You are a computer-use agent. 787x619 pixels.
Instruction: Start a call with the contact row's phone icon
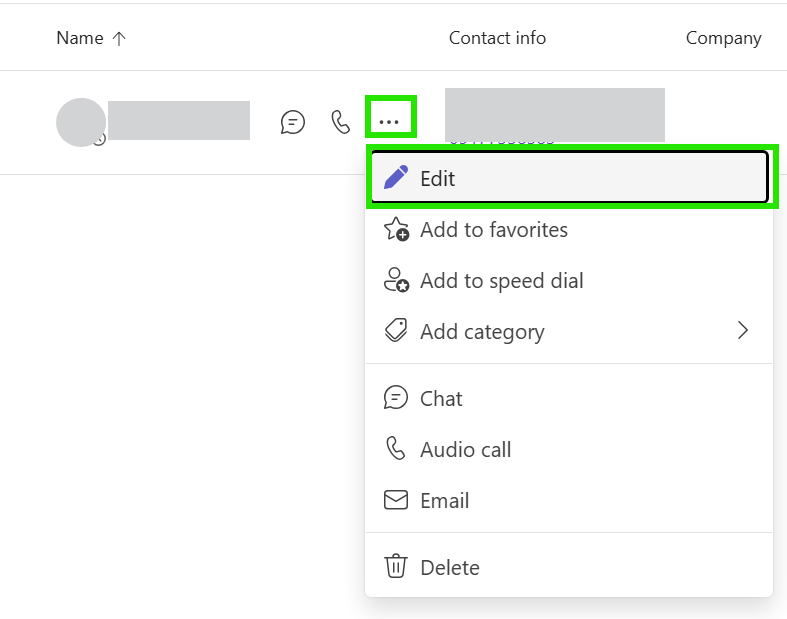(341, 122)
